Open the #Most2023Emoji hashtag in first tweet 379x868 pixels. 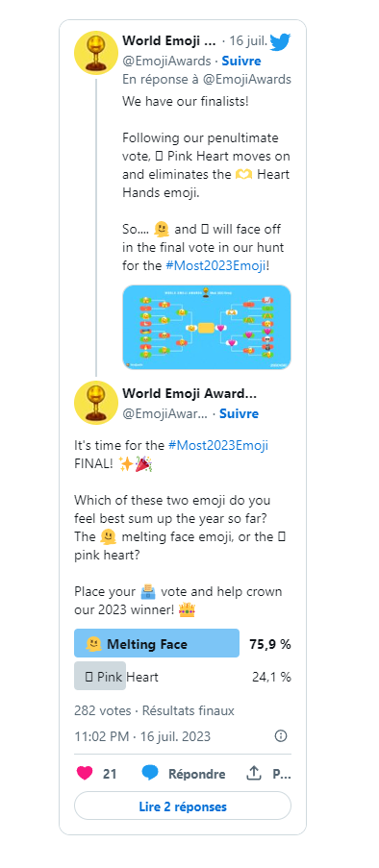[216, 265]
